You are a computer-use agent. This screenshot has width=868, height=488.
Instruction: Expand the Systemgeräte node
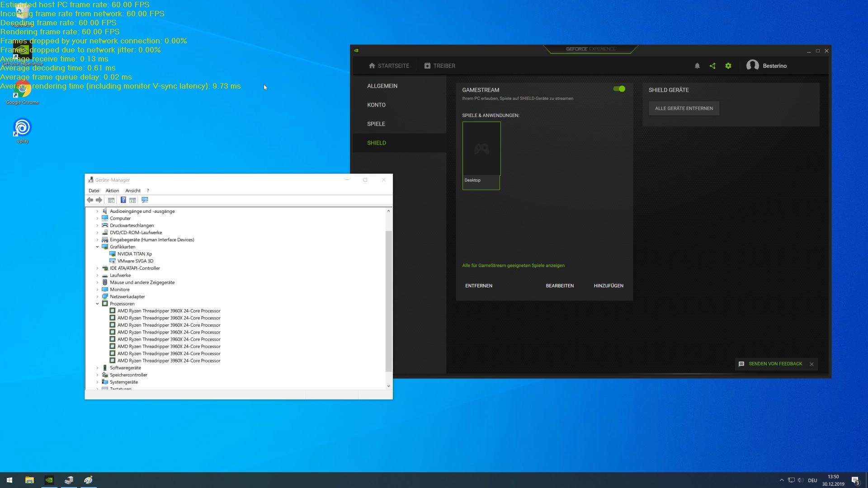tap(97, 382)
